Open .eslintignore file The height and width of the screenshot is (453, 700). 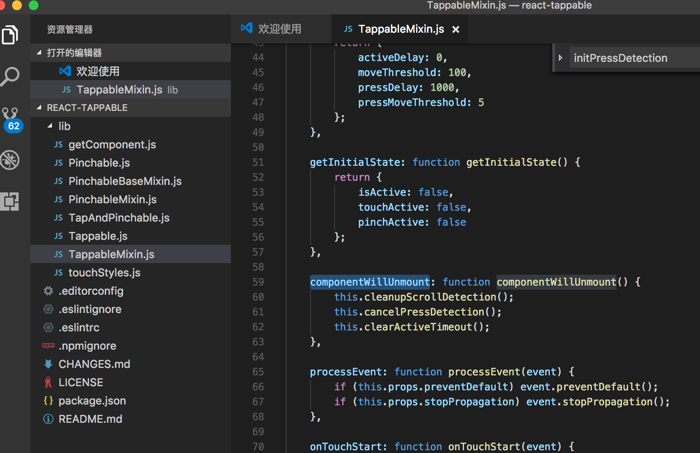click(130, 309)
